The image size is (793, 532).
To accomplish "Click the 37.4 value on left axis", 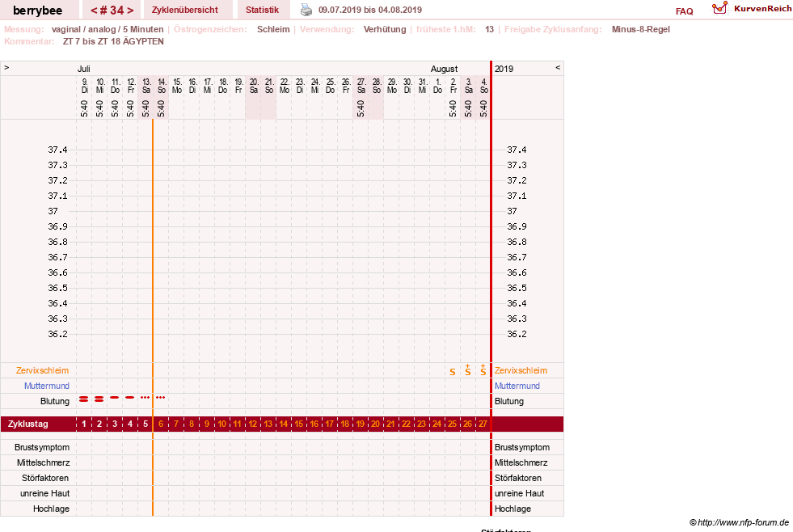I will click(57, 150).
